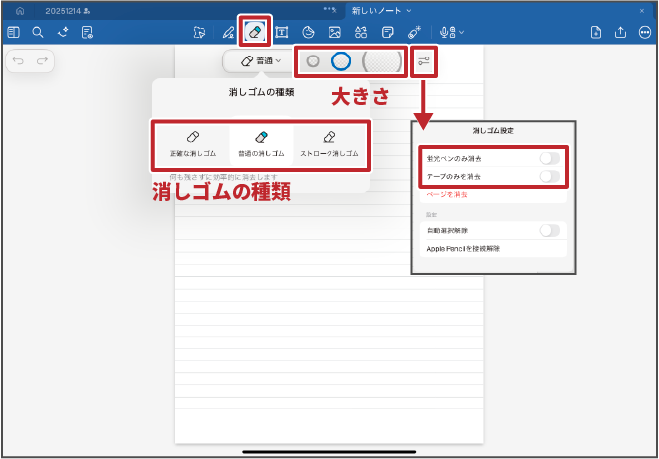Select the large eraser size
The image size is (659, 459).
(x=382, y=62)
